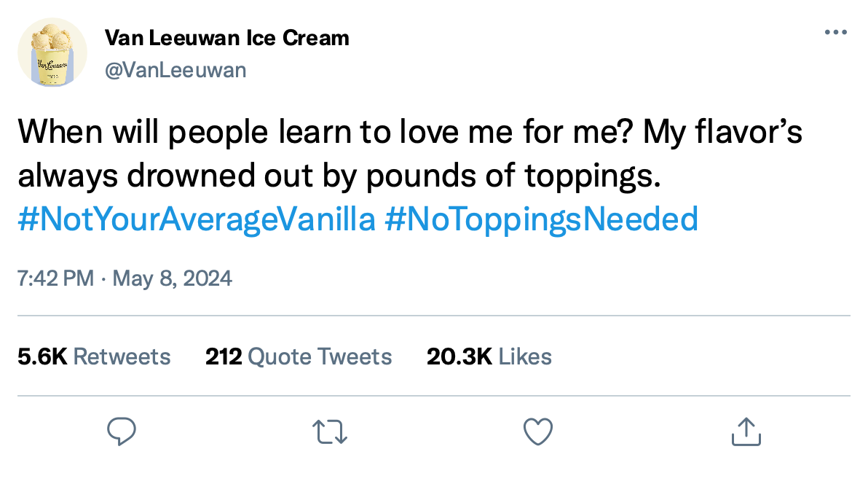The image size is (868, 484).
Task: Retweet using the arrows icon
Action: 331,432
